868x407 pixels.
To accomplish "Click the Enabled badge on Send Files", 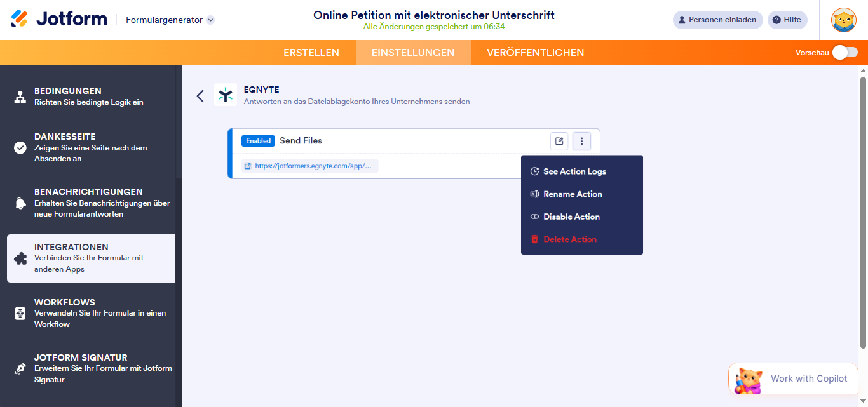I will (258, 140).
